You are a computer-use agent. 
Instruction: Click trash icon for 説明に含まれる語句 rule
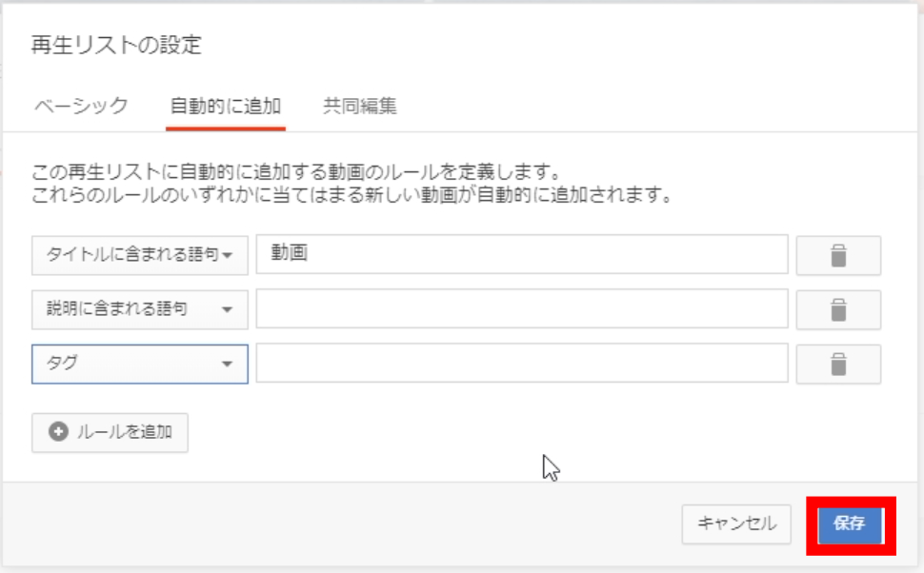tap(838, 309)
